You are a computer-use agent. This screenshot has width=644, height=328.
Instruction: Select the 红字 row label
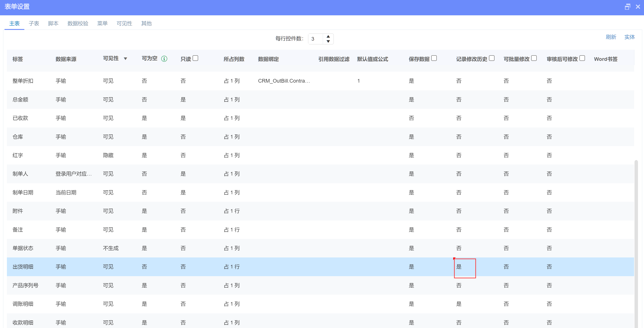(18, 155)
